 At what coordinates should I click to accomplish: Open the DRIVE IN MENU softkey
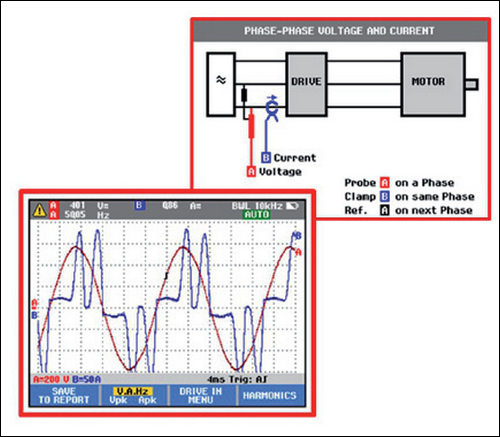[201, 396]
